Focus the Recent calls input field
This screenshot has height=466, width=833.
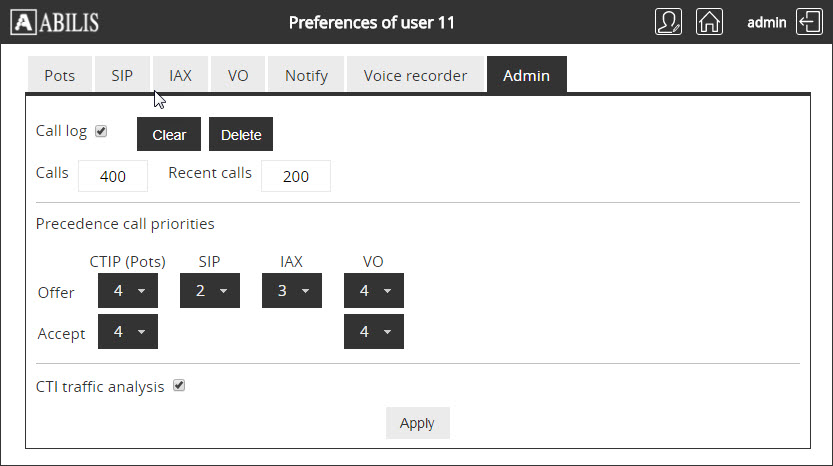click(296, 176)
